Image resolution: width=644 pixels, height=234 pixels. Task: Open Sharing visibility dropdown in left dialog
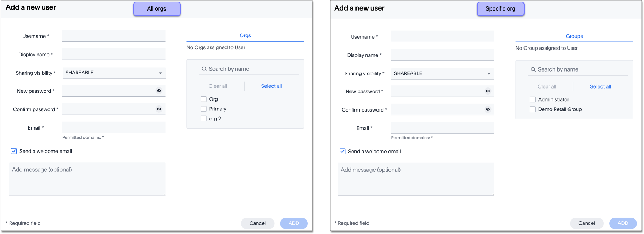coord(114,73)
